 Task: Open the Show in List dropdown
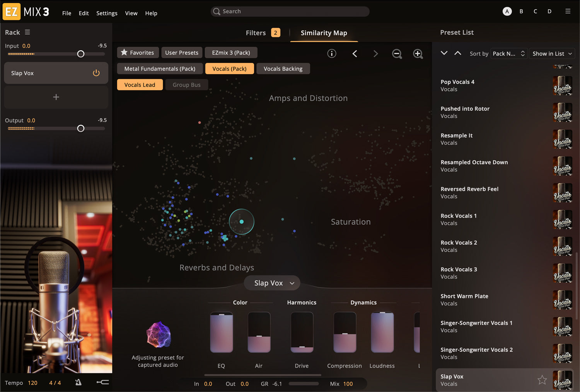[552, 54]
